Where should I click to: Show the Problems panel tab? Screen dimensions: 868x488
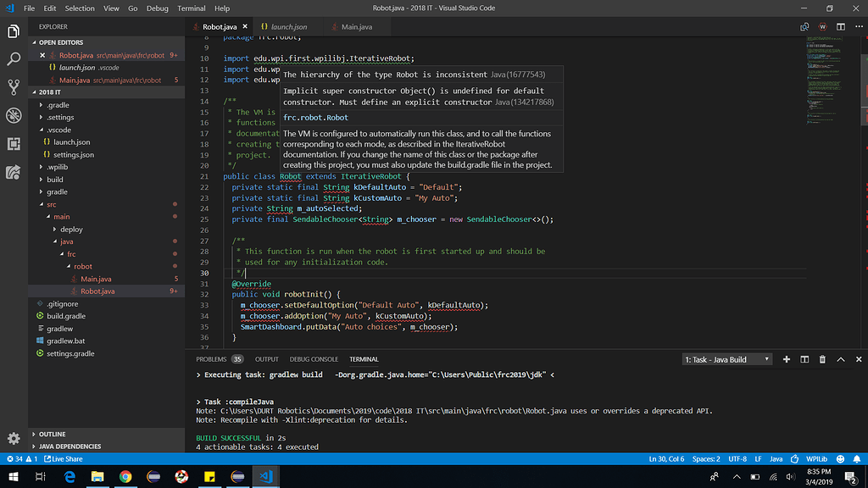click(x=219, y=359)
